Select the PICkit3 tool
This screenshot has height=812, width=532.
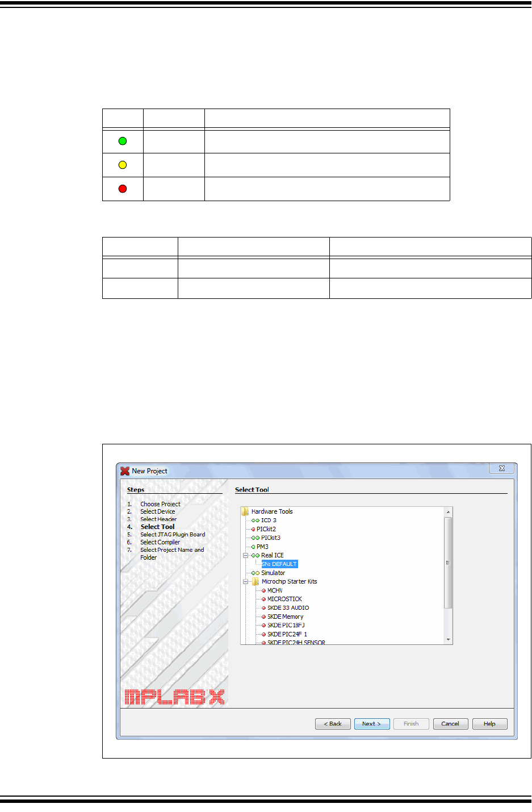point(271,538)
